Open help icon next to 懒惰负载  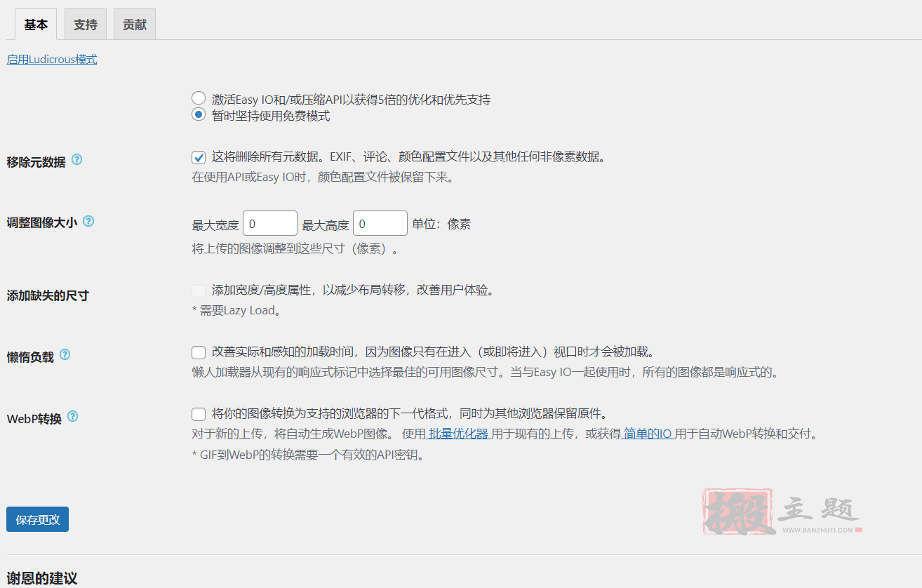click(65, 354)
